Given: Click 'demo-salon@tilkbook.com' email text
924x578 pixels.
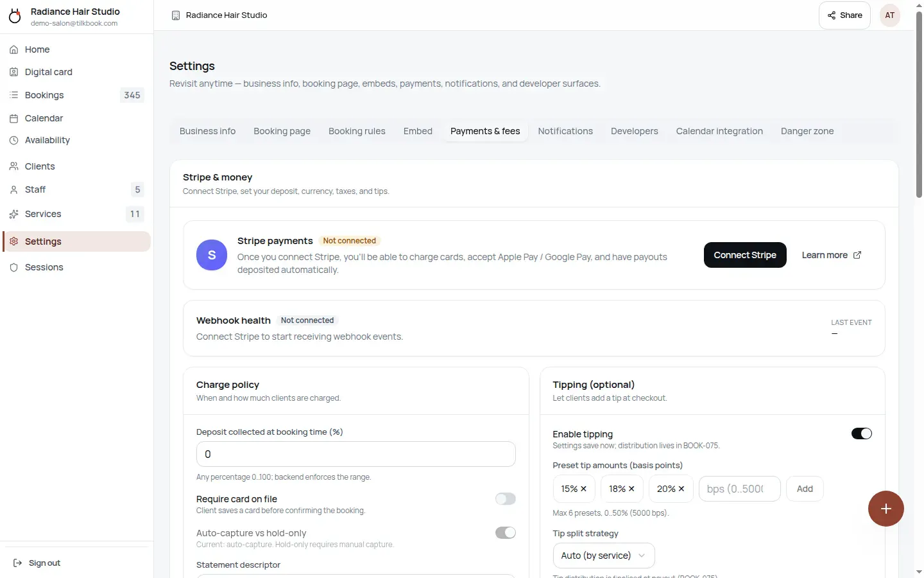Looking at the screenshot, I should pos(74,24).
